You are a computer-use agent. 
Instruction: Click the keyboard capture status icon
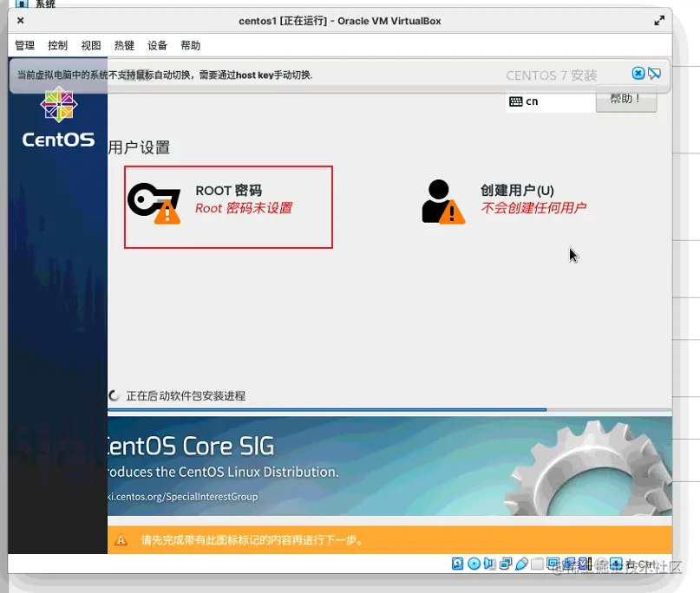point(616,564)
